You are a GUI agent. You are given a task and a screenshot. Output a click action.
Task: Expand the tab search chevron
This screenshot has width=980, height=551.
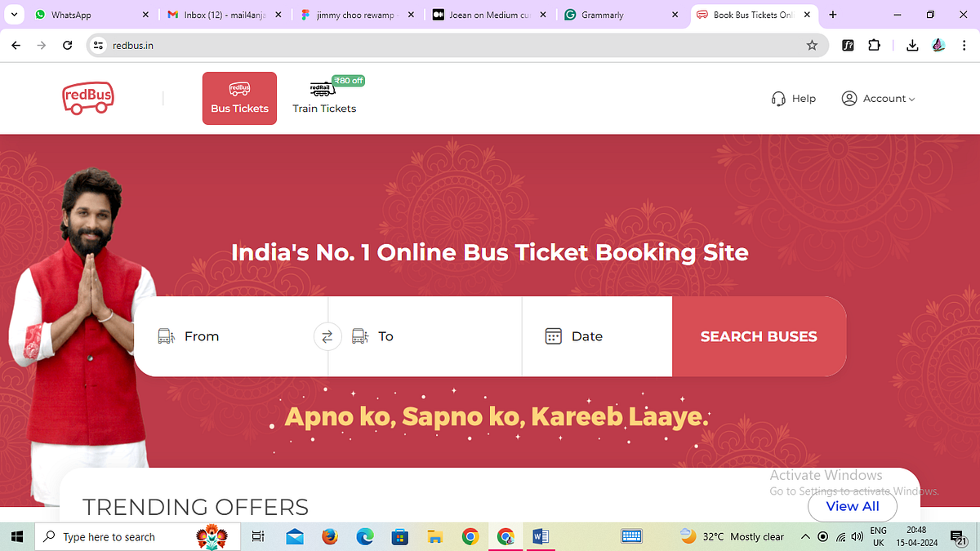pyautogui.click(x=13, y=14)
